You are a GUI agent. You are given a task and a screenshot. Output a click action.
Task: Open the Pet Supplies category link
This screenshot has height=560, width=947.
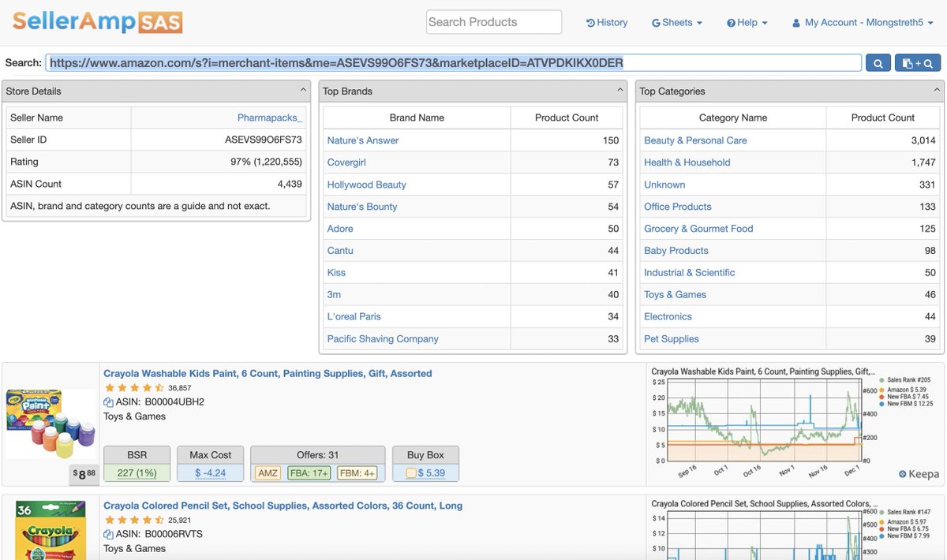672,339
